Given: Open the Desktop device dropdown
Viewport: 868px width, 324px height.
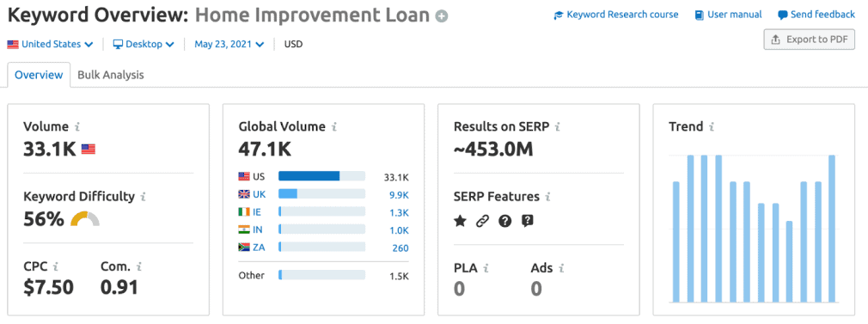Looking at the screenshot, I should coord(144,45).
